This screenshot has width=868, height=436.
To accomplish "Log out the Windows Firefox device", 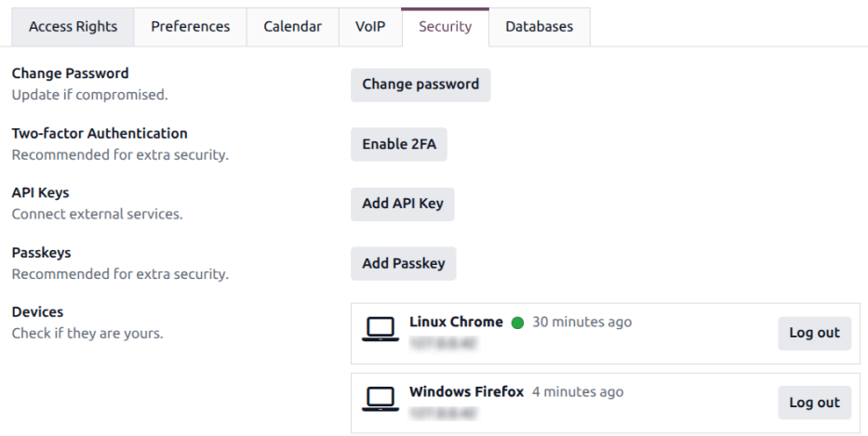I will point(814,403).
